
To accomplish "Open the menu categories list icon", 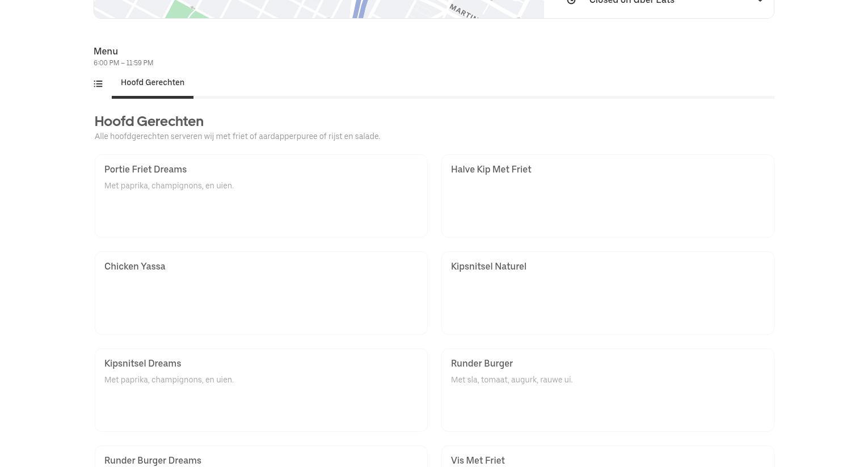I will (98, 84).
